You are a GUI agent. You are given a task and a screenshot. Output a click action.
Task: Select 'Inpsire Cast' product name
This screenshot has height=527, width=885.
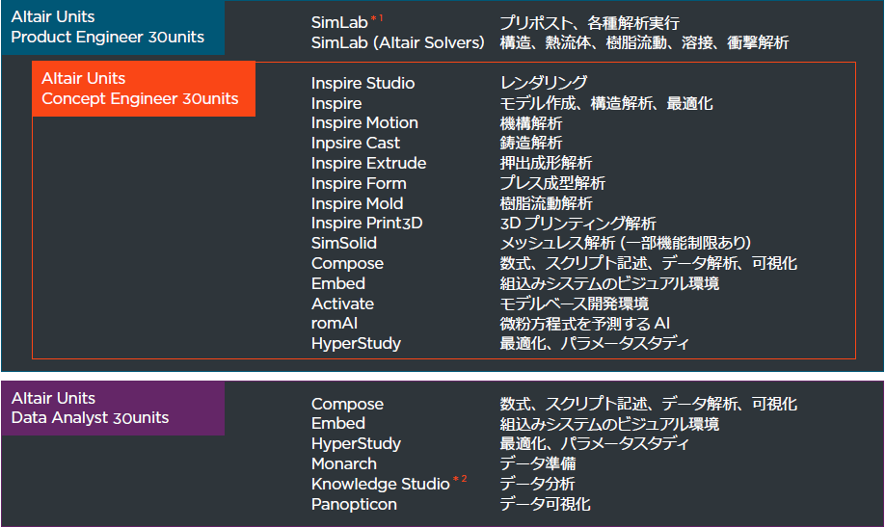(x=355, y=143)
